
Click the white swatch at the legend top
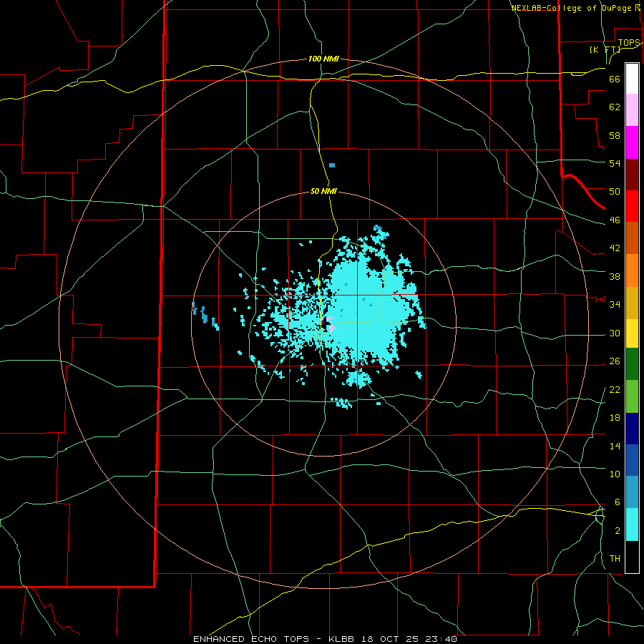[x=632, y=79]
